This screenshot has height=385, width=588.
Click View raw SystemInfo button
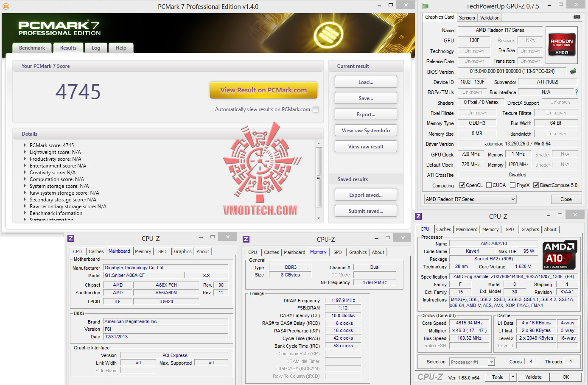tap(366, 130)
